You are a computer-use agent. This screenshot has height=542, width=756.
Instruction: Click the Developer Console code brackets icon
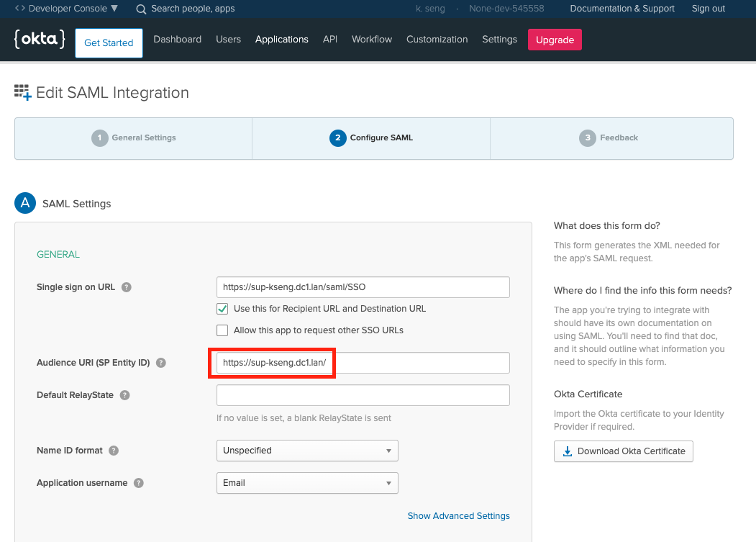coord(19,8)
